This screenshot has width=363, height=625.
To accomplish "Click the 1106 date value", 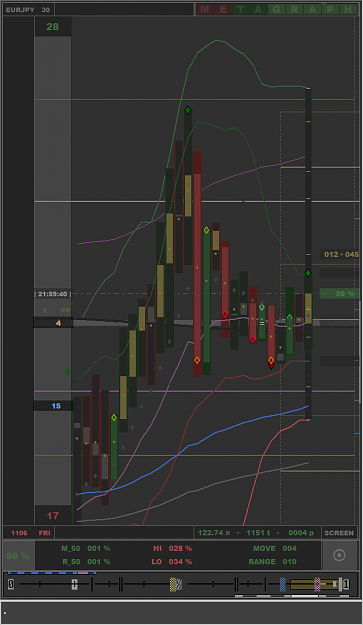I will (x=19, y=533).
